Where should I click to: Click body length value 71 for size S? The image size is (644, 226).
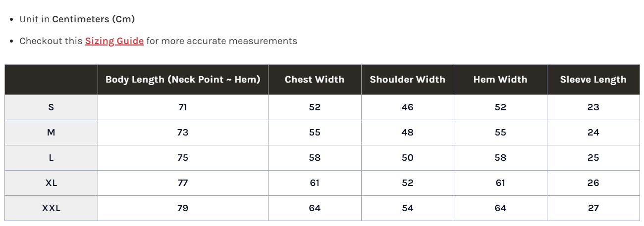183,107
